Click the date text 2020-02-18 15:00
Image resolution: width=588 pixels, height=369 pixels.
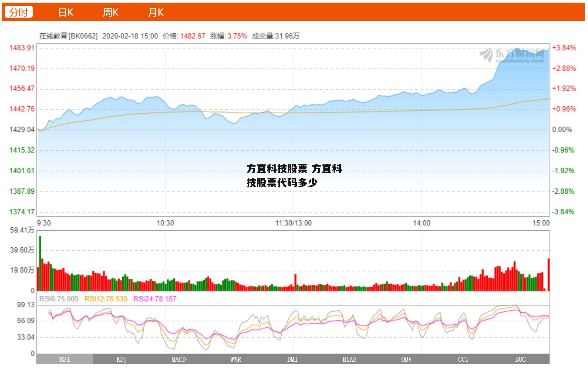[x=130, y=36]
